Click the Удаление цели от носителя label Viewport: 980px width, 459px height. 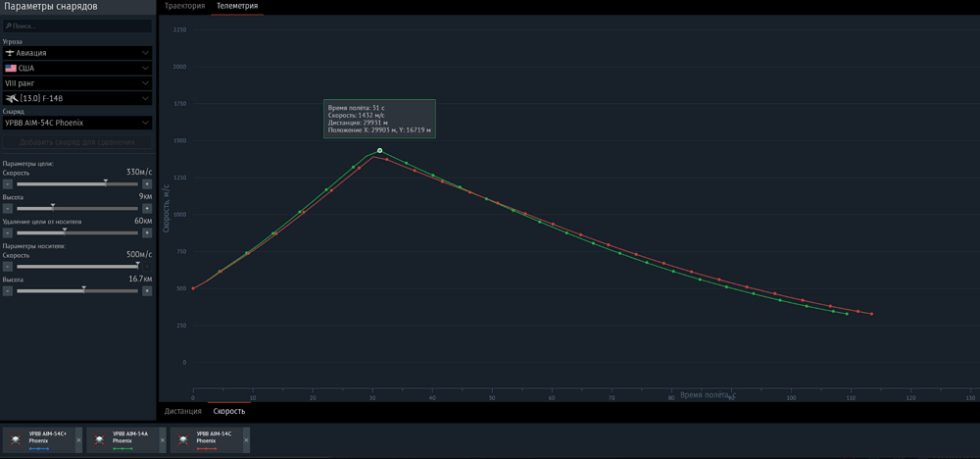[41, 222]
